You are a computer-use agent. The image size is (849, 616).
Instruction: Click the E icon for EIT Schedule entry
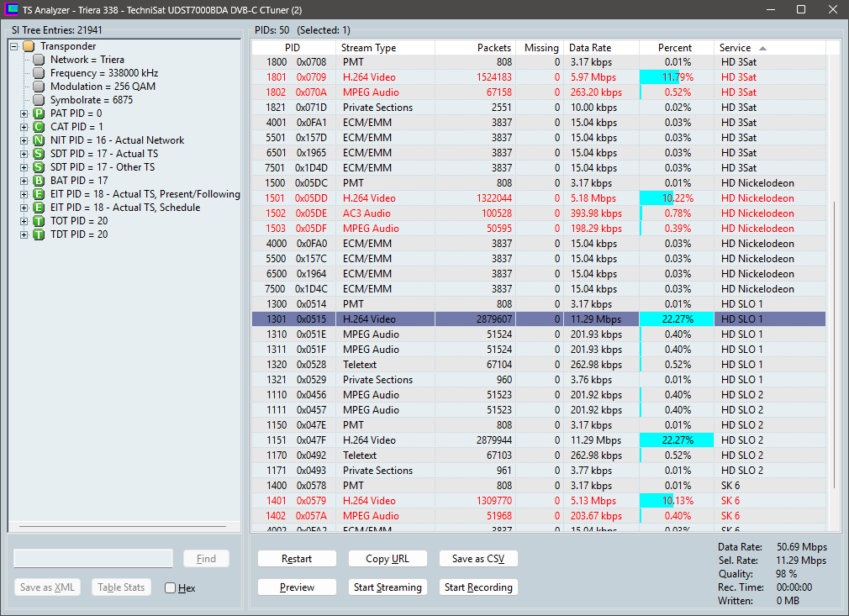39,208
